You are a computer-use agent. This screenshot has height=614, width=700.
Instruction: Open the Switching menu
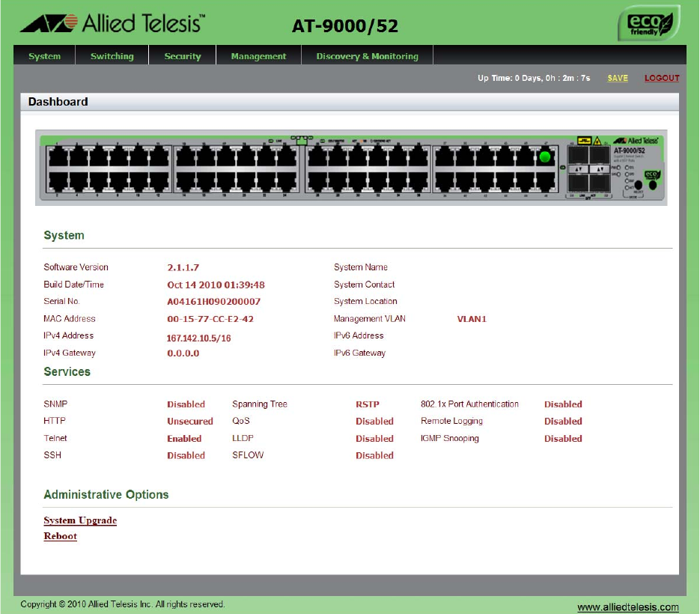coord(112,56)
